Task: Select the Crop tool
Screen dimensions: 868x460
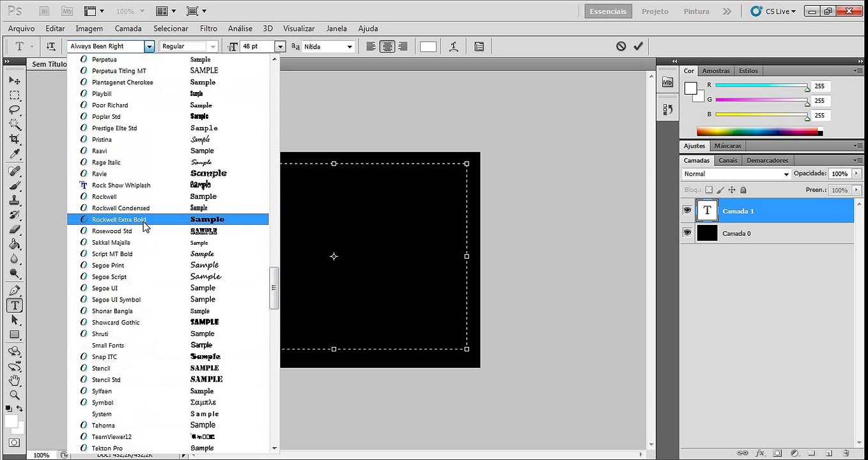Action: point(14,139)
